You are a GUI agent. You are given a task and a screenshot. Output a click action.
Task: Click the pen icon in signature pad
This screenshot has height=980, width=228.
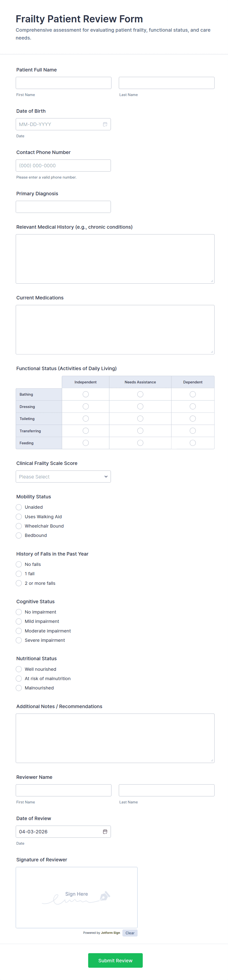(105, 896)
